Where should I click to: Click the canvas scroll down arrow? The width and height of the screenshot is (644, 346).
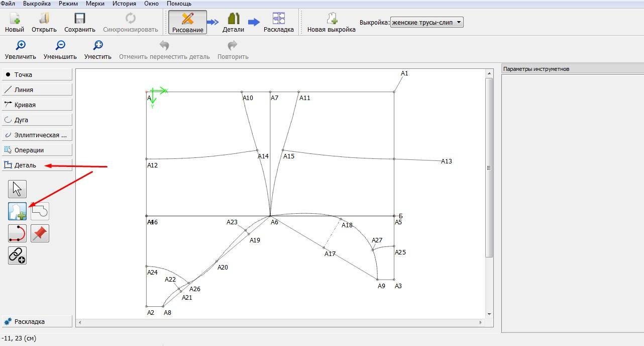[489, 314]
